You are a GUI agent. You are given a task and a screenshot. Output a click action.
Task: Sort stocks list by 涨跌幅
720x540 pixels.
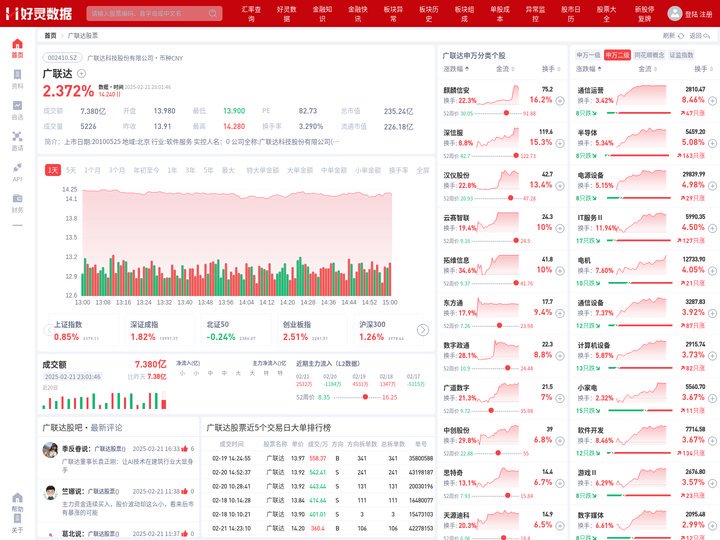(456, 69)
